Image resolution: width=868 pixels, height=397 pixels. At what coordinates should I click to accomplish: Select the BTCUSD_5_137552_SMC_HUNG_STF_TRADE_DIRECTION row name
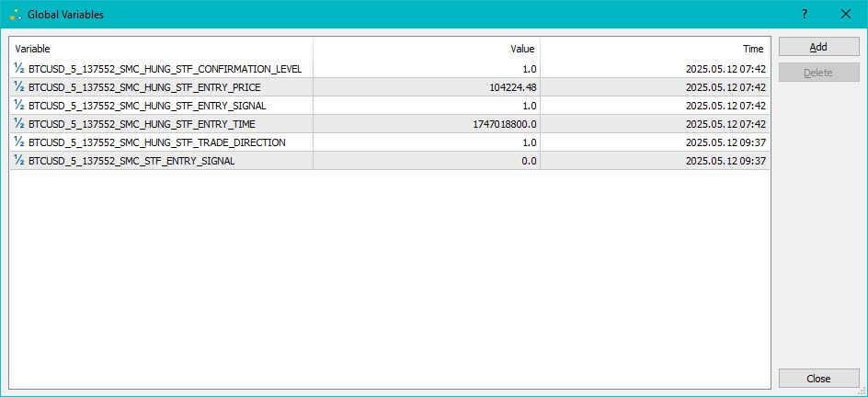tap(156, 142)
